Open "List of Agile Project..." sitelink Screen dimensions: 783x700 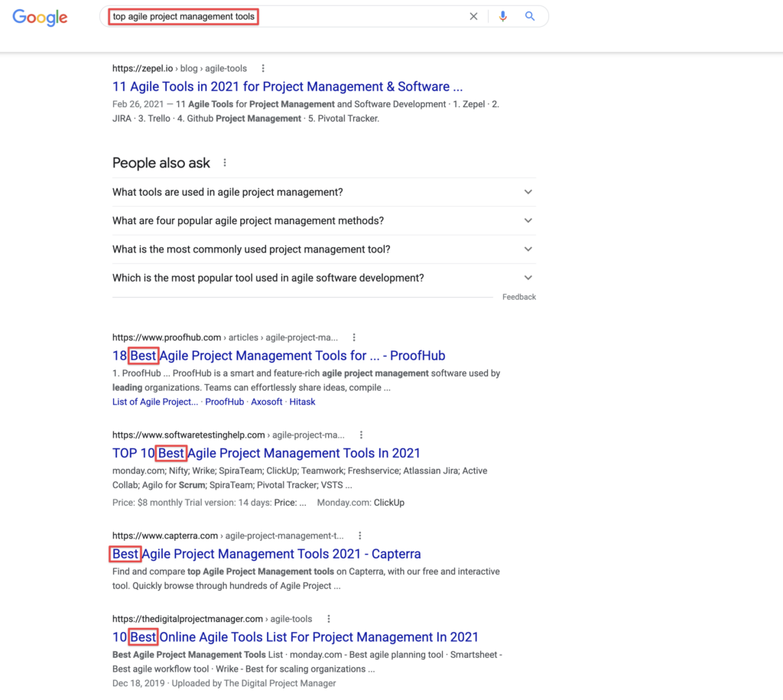(x=154, y=402)
